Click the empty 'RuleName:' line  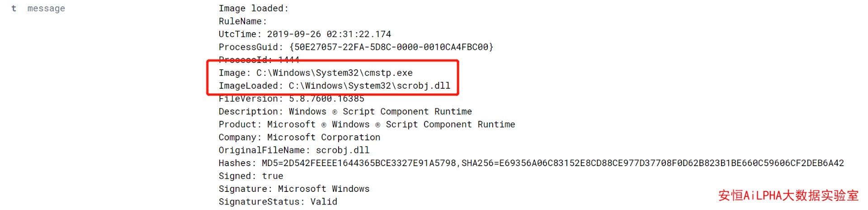click(x=243, y=21)
